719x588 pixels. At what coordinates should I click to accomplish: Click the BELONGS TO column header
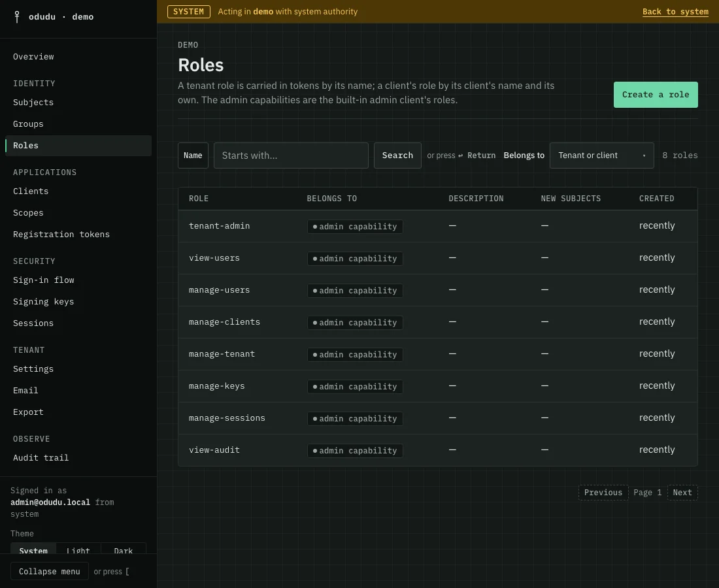pyautogui.click(x=331, y=199)
